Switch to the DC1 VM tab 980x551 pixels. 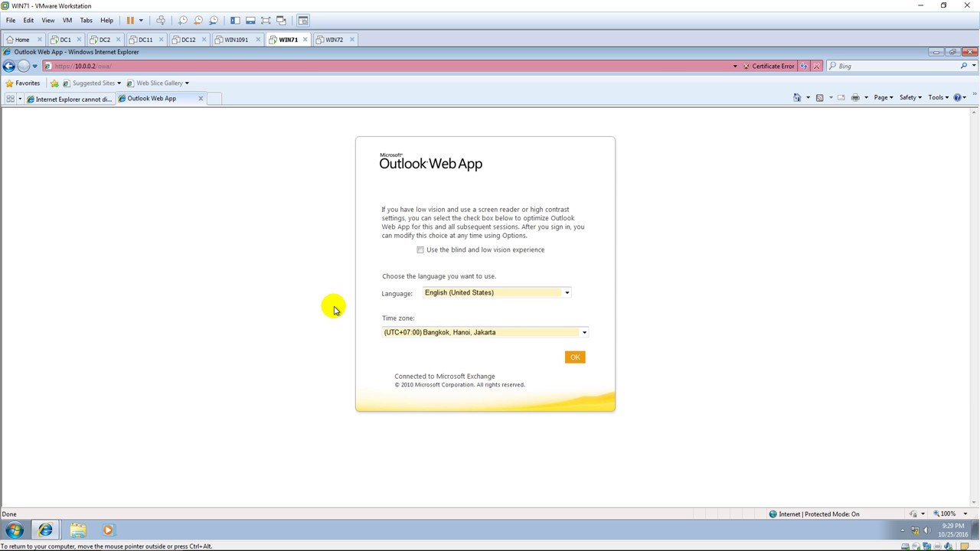(x=65, y=39)
